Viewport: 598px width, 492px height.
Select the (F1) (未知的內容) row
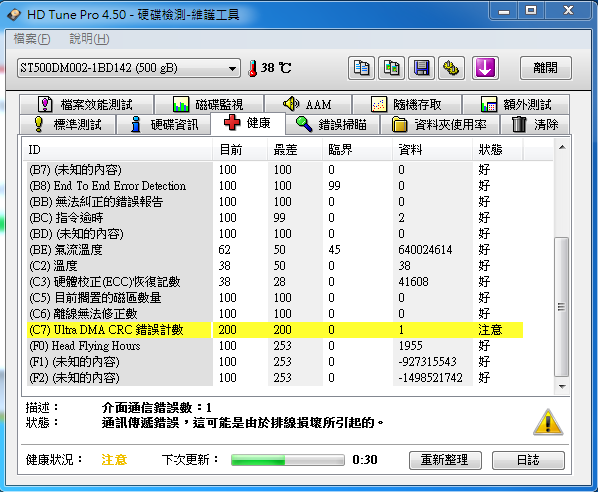click(x=275, y=362)
